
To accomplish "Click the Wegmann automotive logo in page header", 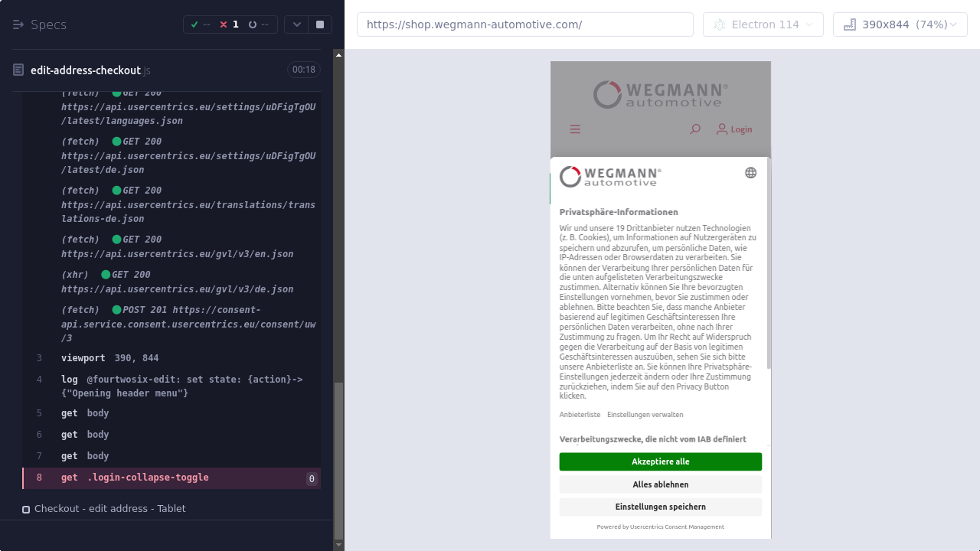I will [x=660, y=95].
